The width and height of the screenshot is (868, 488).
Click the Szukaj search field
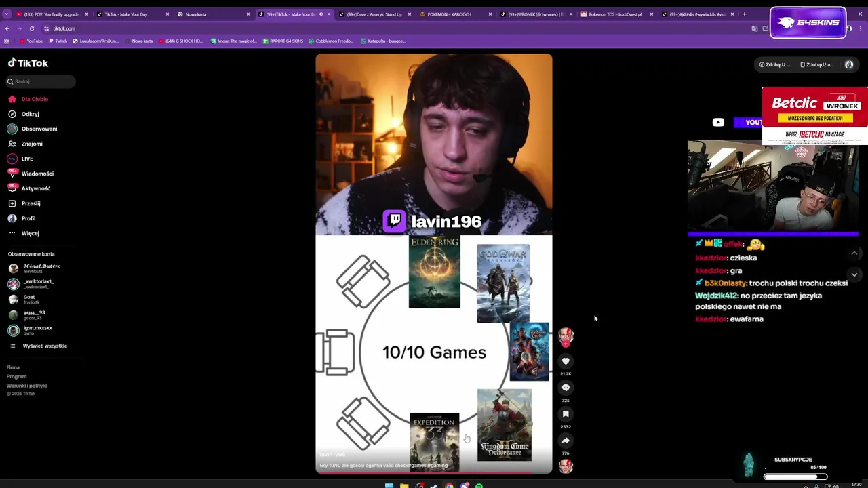click(41, 81)
